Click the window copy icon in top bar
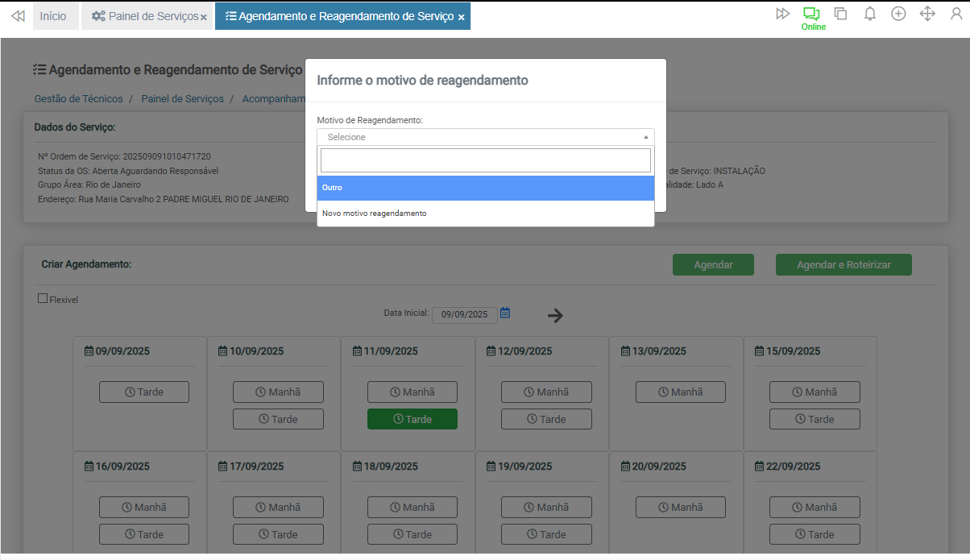This screenshot has height=560, width=970. pyautogui.click(x=840, y=14)
